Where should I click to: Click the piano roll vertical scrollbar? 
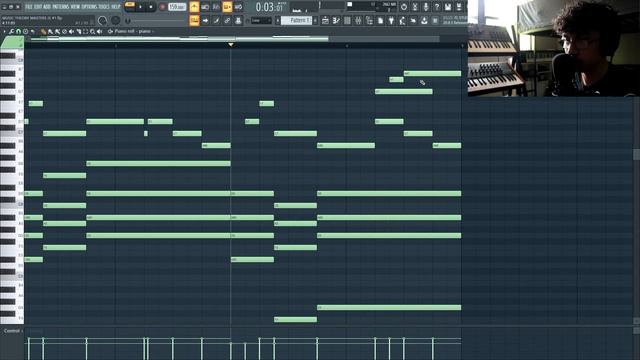coord(636,154)
